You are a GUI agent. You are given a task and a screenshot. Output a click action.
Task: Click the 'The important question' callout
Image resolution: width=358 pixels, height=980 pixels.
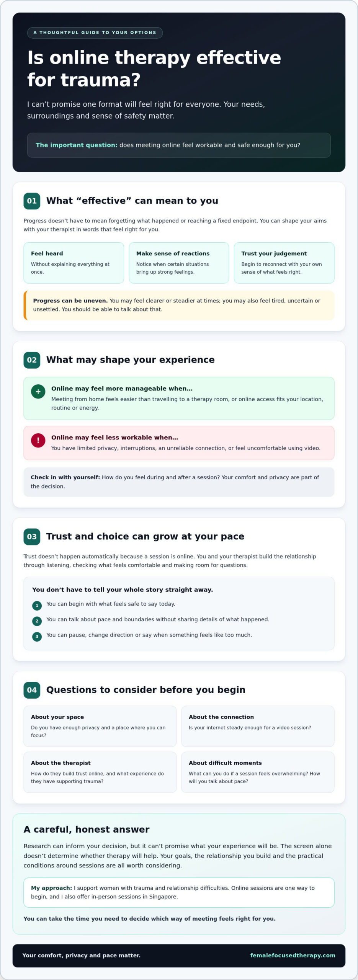(179, 145)
